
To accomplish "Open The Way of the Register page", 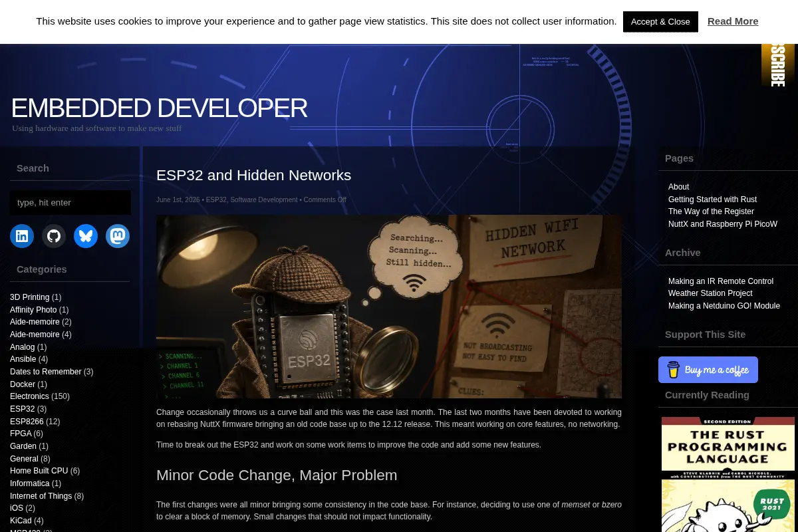I will 711,211.
